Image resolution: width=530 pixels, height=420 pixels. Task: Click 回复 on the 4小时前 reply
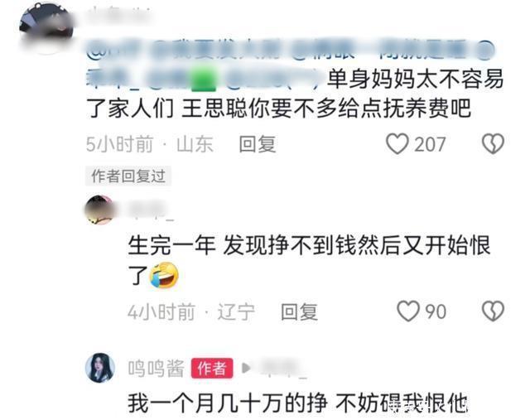pos(300,311)
